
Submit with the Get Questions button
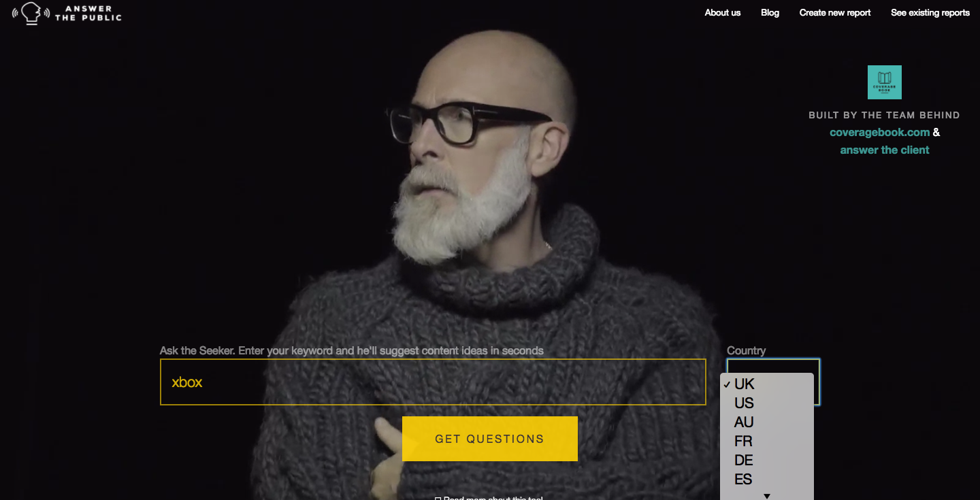[x=490, y=439]
